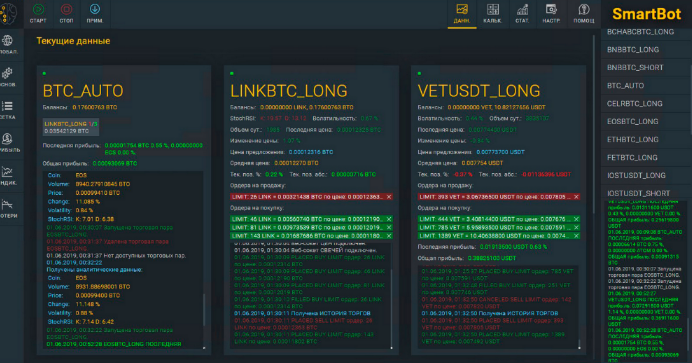The height and width of the screenshot is (363, 692).
Task: Click the SmartBot logo text
Action: tap(647, 14)
